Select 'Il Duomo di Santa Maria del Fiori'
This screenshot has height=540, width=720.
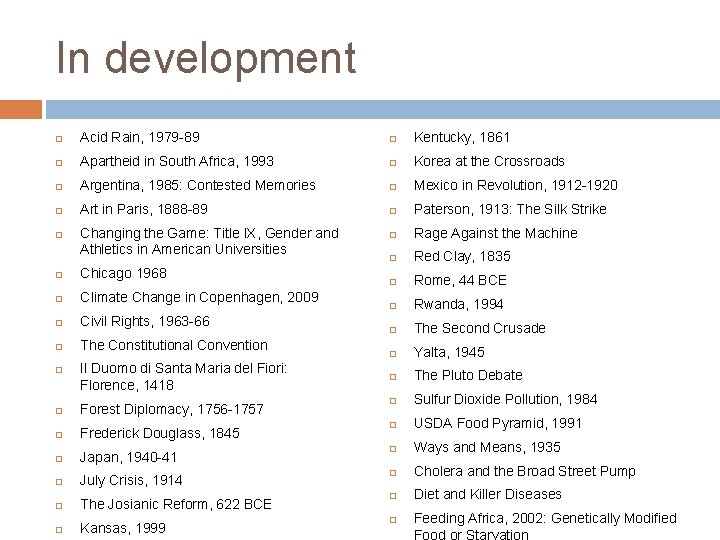click(x=183, y=377)
